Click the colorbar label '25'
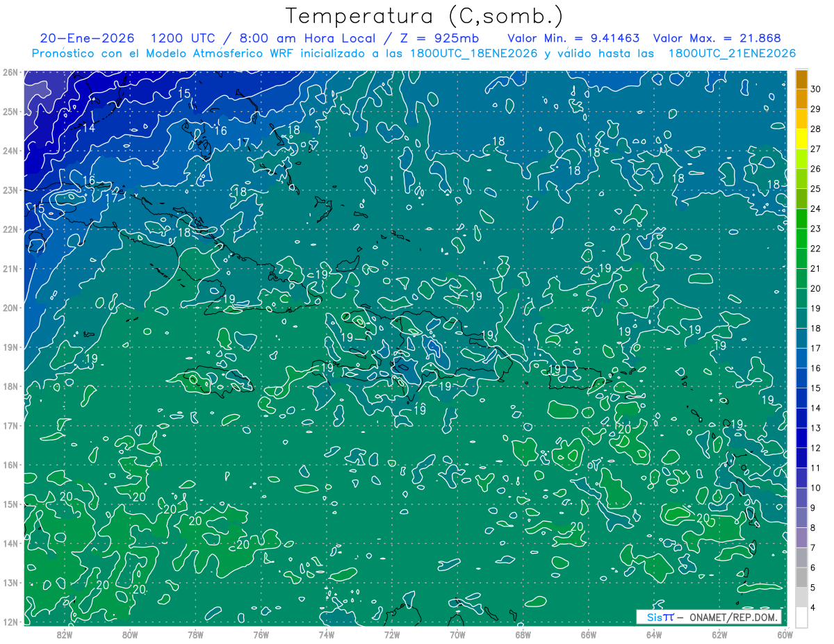This screenshot has height=644, width=834. point(816,188)
